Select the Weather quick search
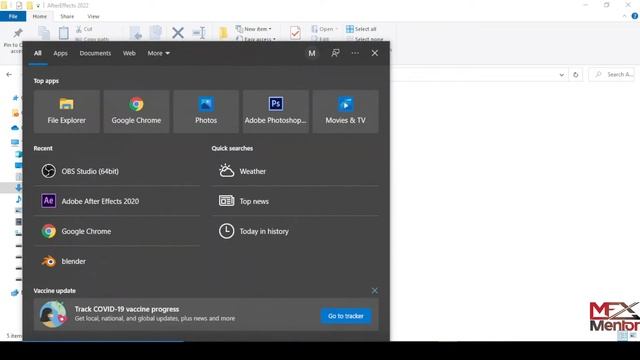The image size is (640, 360). pos(295,171)
